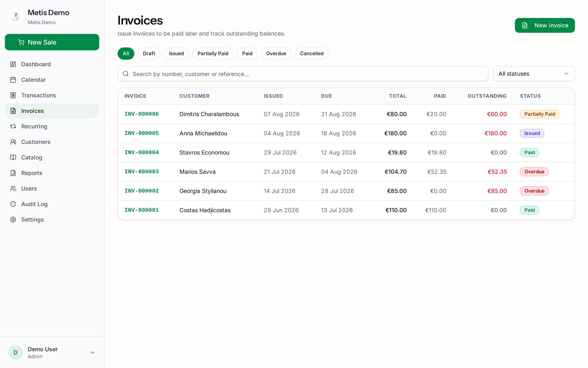Click the Issued badge on INV-000005 row
This screenshot has height=368, width=588.
[x=532, y=133]
